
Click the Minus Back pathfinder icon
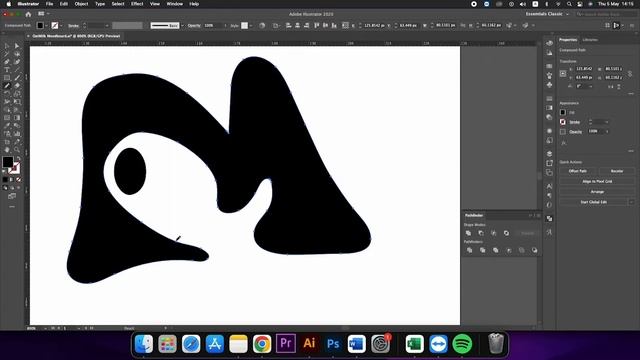[x=534, y=250]
